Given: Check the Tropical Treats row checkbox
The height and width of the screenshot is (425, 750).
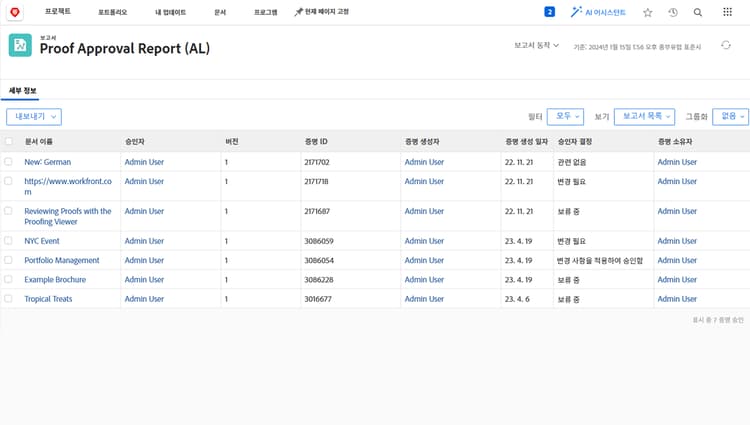Looking at the screenshot, I should click(x=9, y=299).
